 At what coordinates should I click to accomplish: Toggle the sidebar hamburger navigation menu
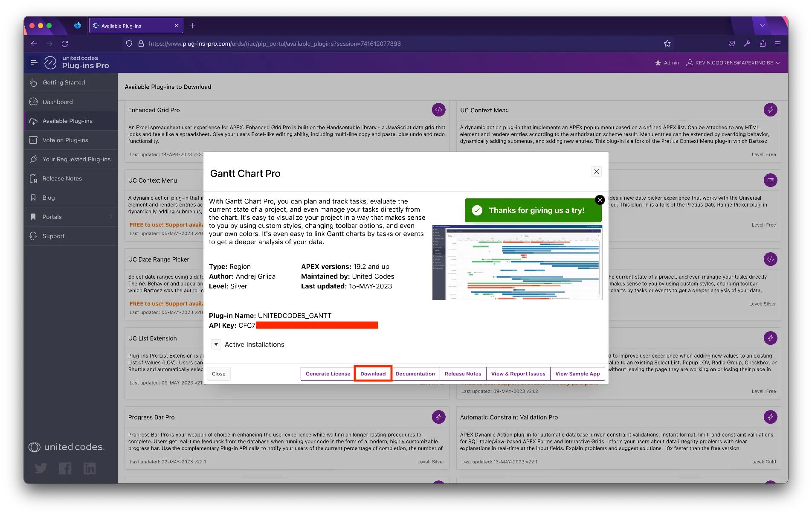[x=34, y=63]
